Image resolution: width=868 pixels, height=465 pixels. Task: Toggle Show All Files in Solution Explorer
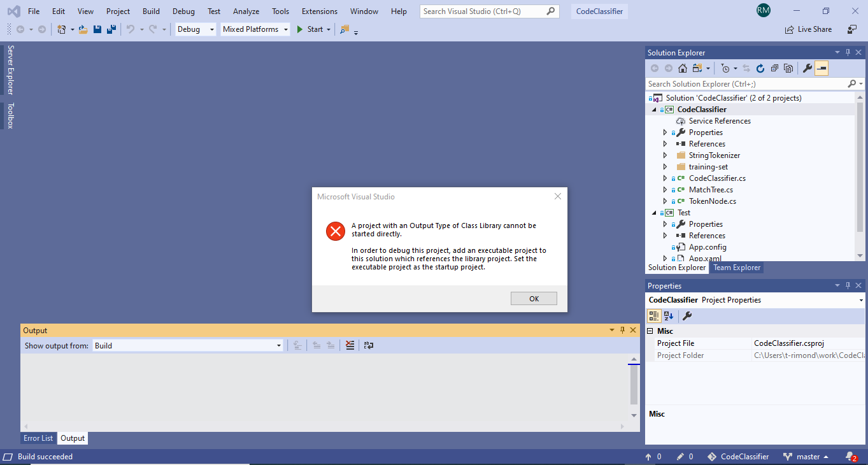pyautogui.click(x=788, y=68)
